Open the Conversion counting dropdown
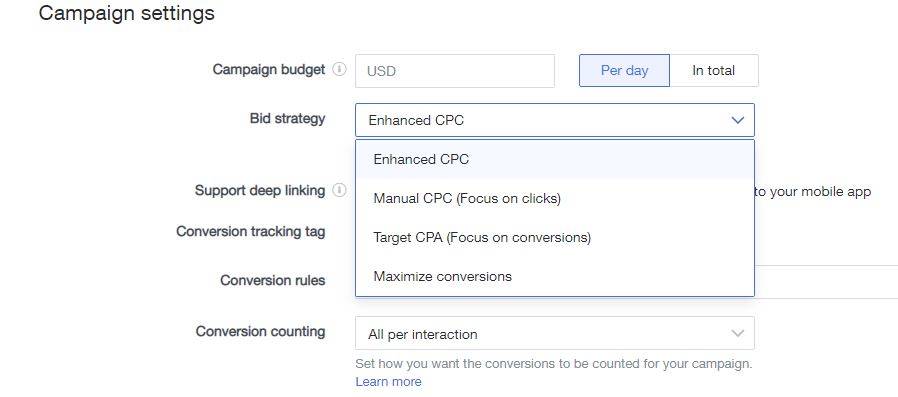898x397 pixels. [x=554, y=333]
